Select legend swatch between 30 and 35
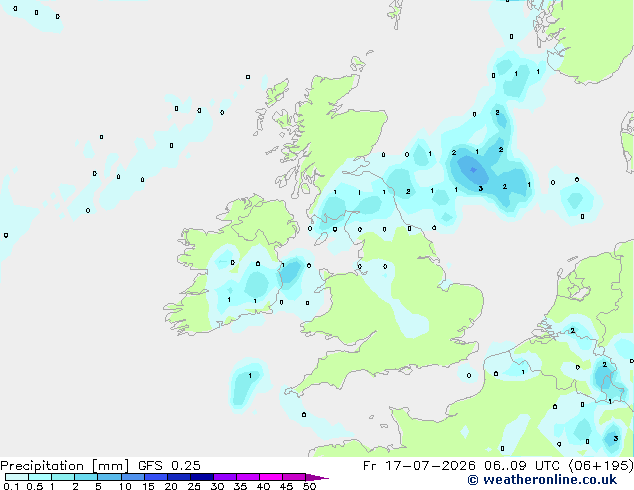Image resolution: width=634 pixels, height=490 pixels. [224, 477]
